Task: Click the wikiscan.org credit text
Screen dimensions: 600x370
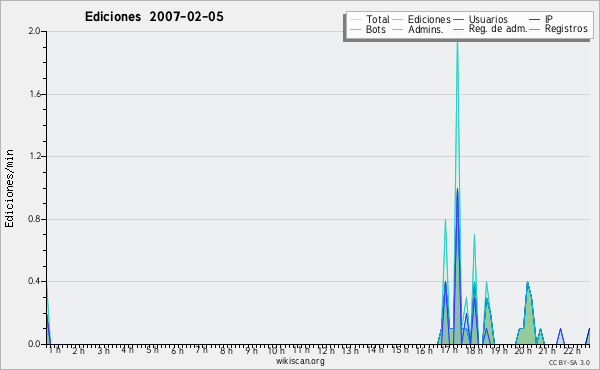Action: pyautogui.click(x=300, y=361)
